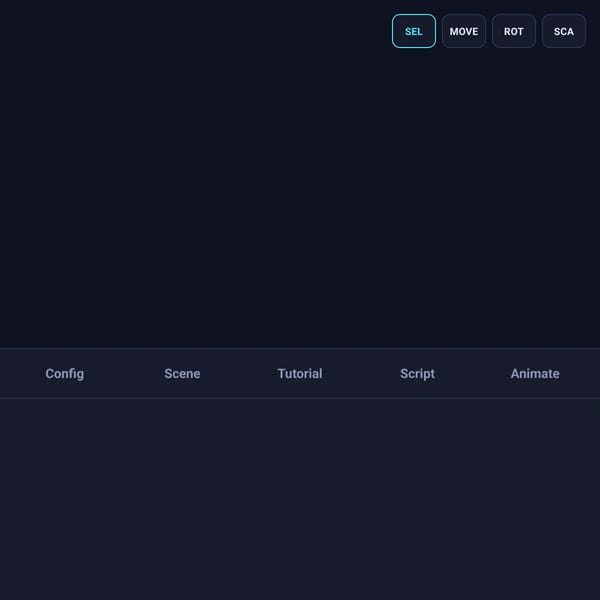Switch to the MOVE tool
The width and height of the screenshot is (600, 600).
pyautogui.click(x=464, y=31)
